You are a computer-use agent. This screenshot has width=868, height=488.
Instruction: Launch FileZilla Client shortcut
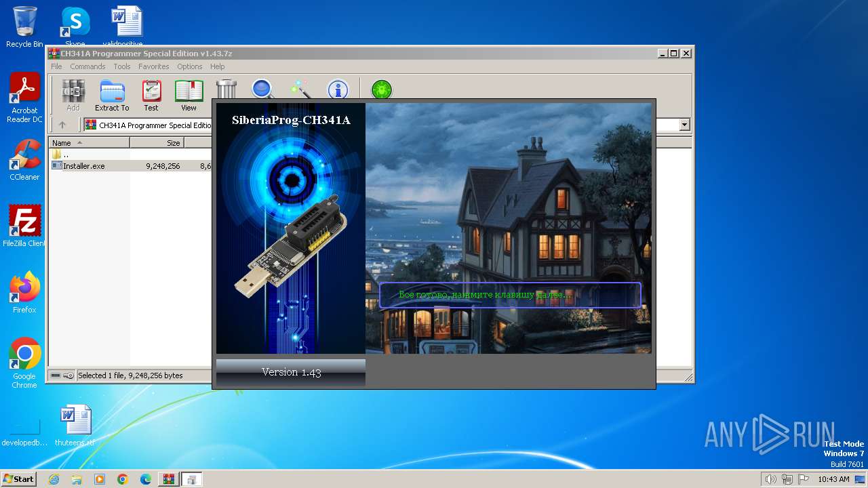[x=24, y=226]
